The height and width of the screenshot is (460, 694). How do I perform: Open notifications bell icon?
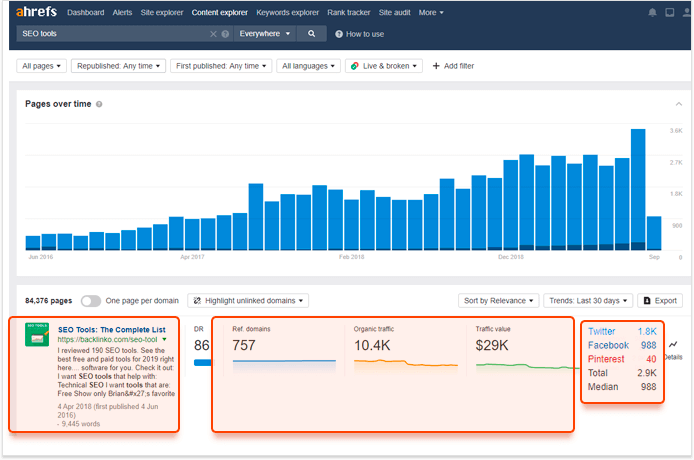pos(652,12)
